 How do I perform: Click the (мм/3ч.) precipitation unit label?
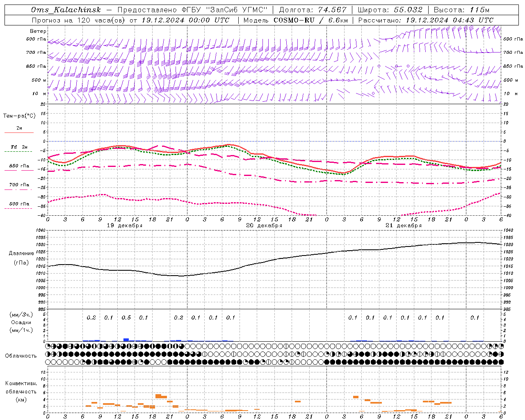[x=21, y=315]
